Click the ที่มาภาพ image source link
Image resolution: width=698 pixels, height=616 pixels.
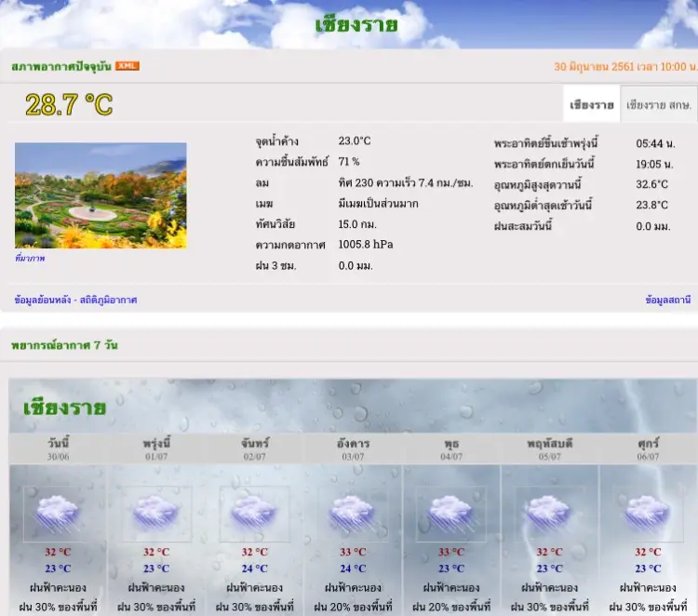click(x=30, y=258)
